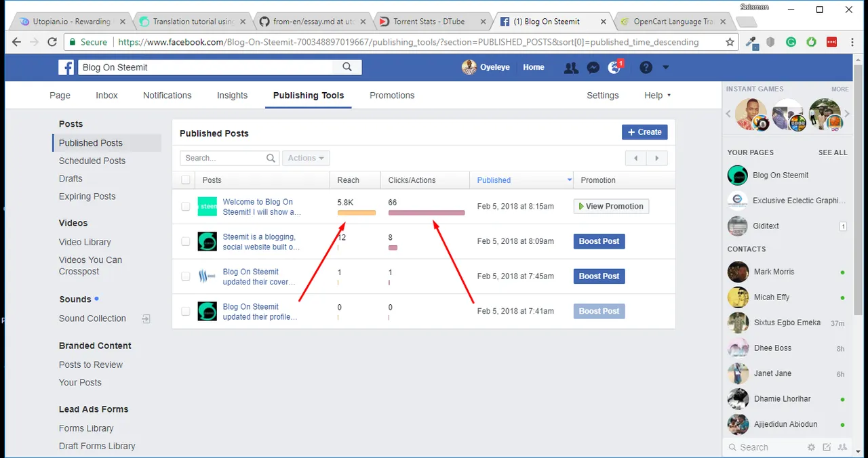
Task: Open Expiring Posts in sidebar
Action: (x=87, y=196)
